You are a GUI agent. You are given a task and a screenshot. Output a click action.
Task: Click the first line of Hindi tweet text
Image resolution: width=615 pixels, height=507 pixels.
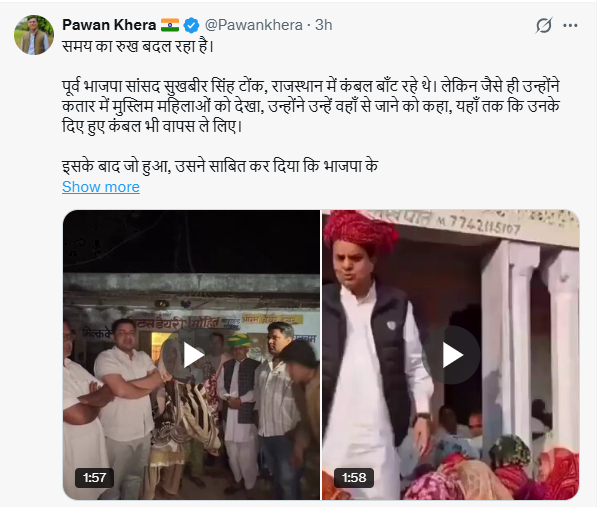click(x=138, y=46)
